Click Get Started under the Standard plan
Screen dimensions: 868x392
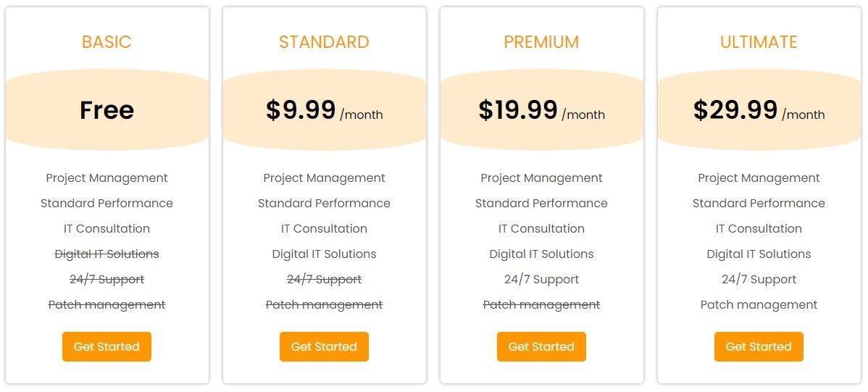324,346
